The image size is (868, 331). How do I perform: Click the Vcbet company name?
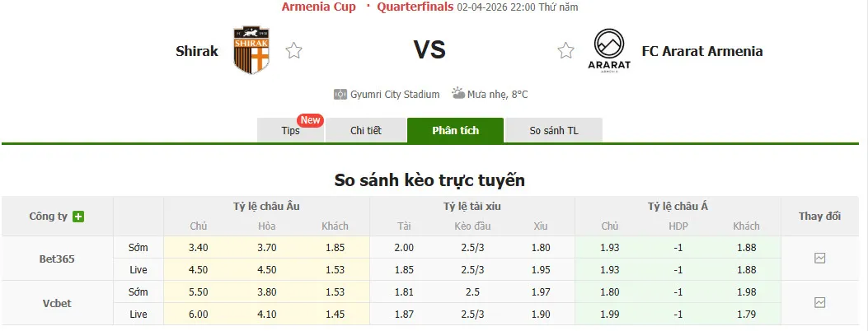coord(57,303)
